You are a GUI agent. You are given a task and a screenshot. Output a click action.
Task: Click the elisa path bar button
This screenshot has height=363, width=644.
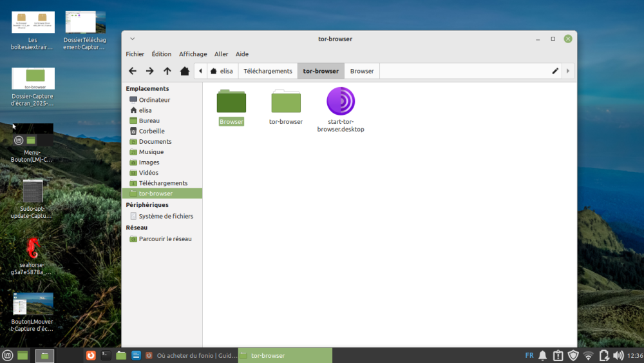pyautogui.click(x=222, y=71)
